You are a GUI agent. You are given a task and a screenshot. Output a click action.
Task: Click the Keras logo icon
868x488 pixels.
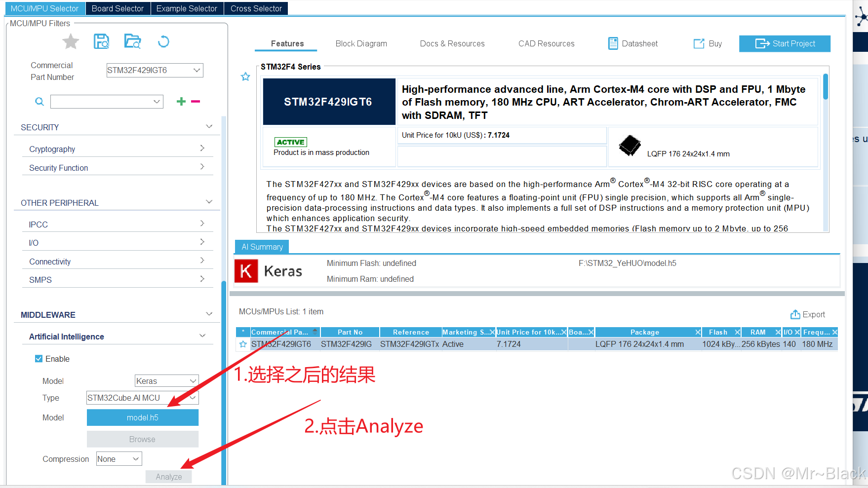coord(246,271)
